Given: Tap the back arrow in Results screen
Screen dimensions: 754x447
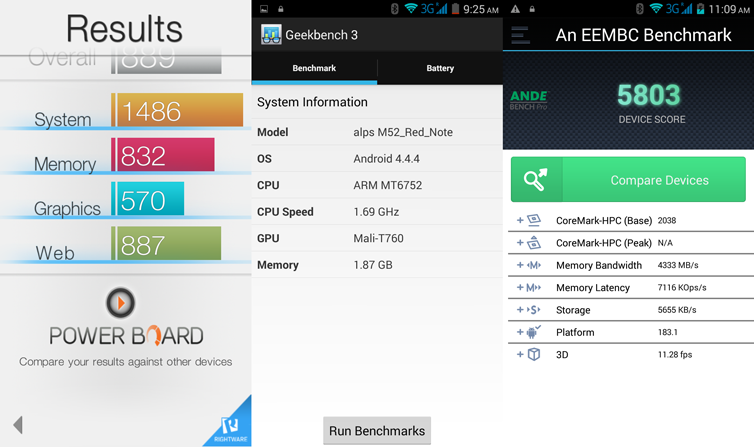Looking at the screenshot, I should coord(17,425).
